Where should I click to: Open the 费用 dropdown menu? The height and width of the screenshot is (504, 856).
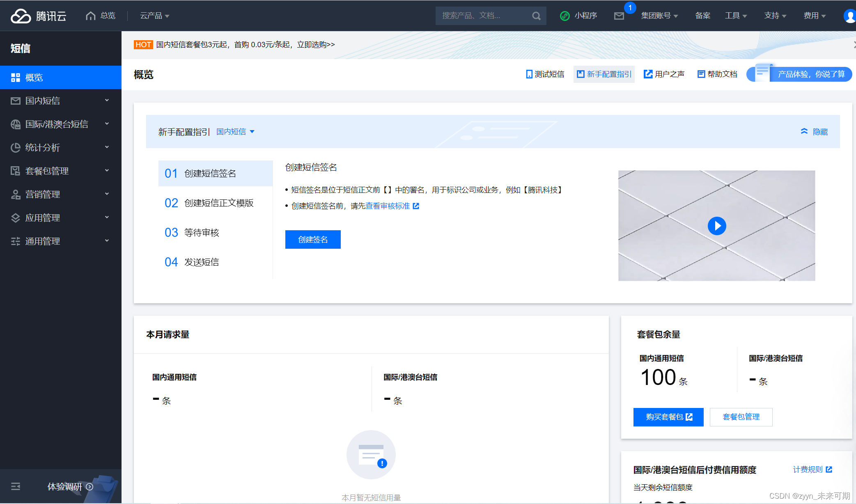pyautogui.click(x=815, y=16)
